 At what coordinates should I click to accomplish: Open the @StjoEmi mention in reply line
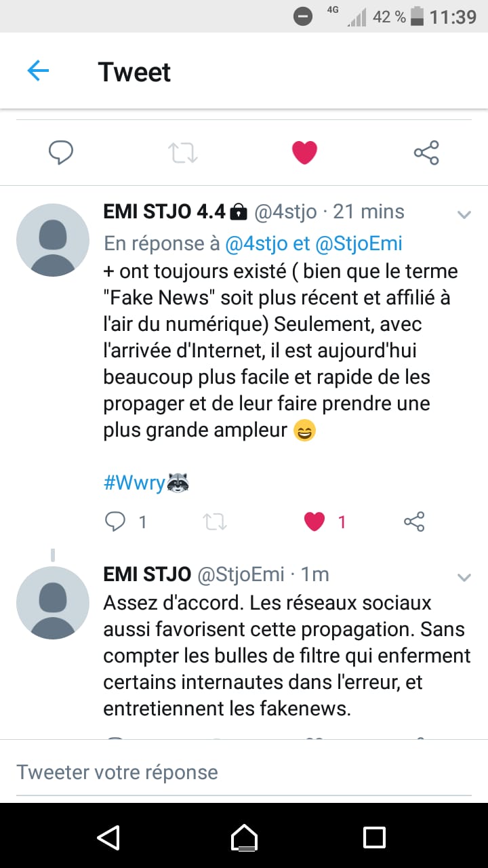[x=359, y=243]
